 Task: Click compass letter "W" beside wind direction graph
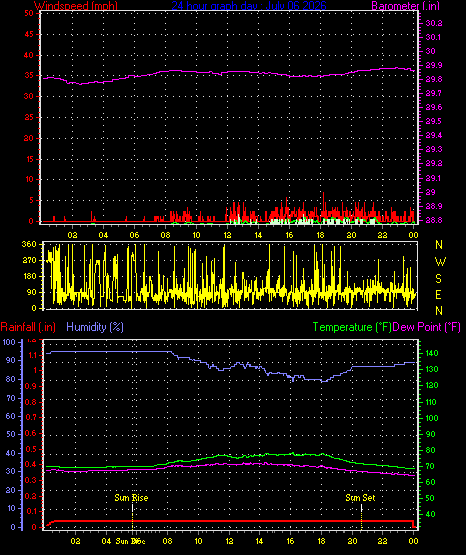pos(440,262)
